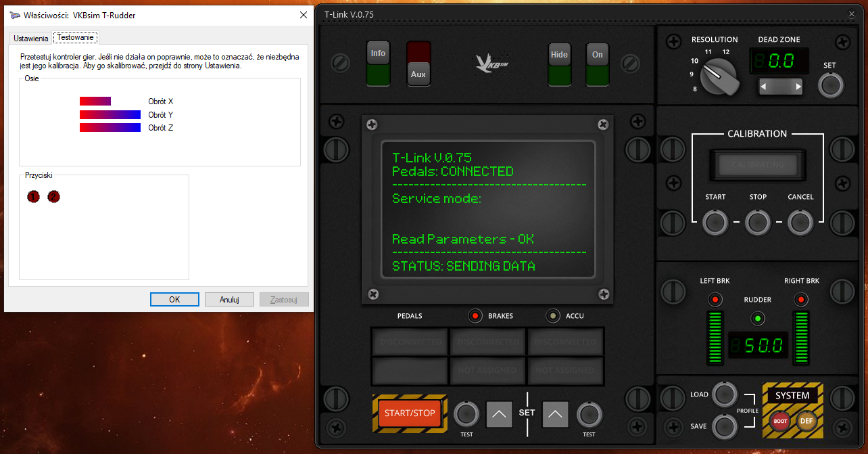Click the red BRAKES indicator LED
This screenshot has height=454, width=868.
point(475,316)
